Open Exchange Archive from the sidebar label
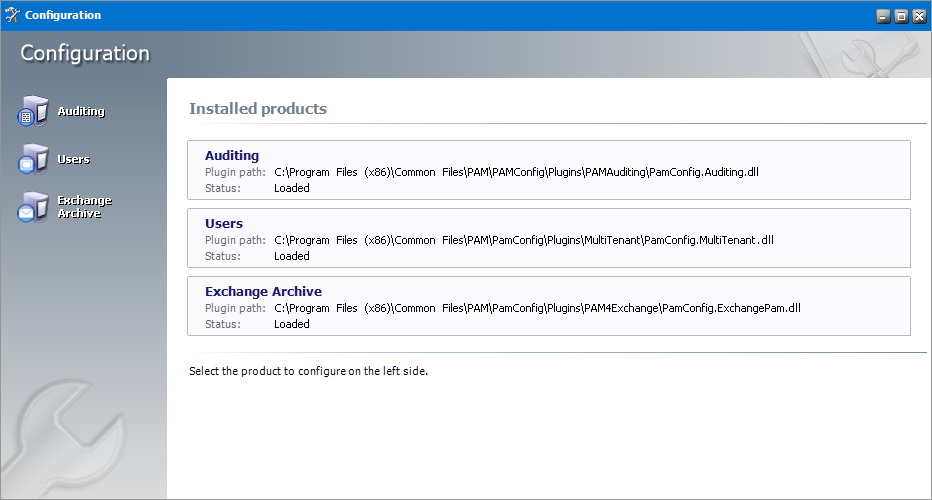 click(85, 207)
